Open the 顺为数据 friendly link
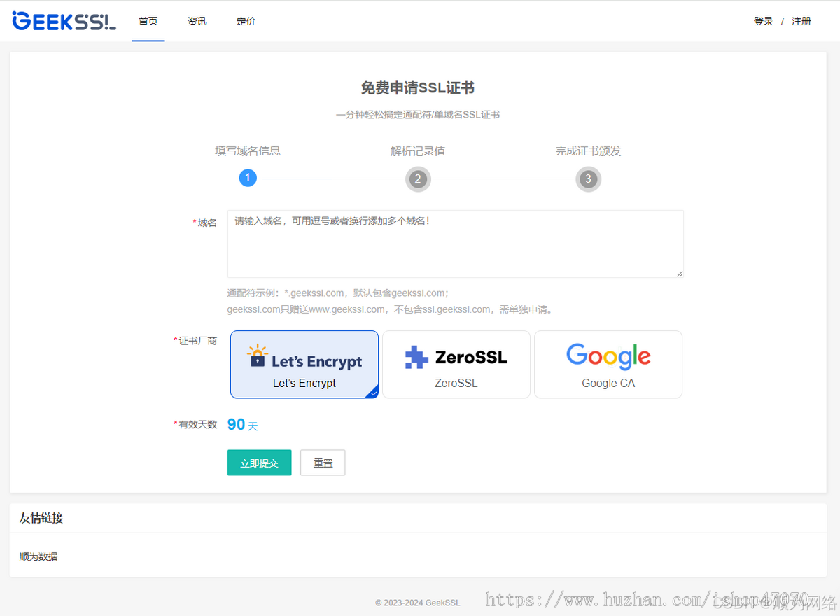The image size is (840, 616). pos(38,556)
